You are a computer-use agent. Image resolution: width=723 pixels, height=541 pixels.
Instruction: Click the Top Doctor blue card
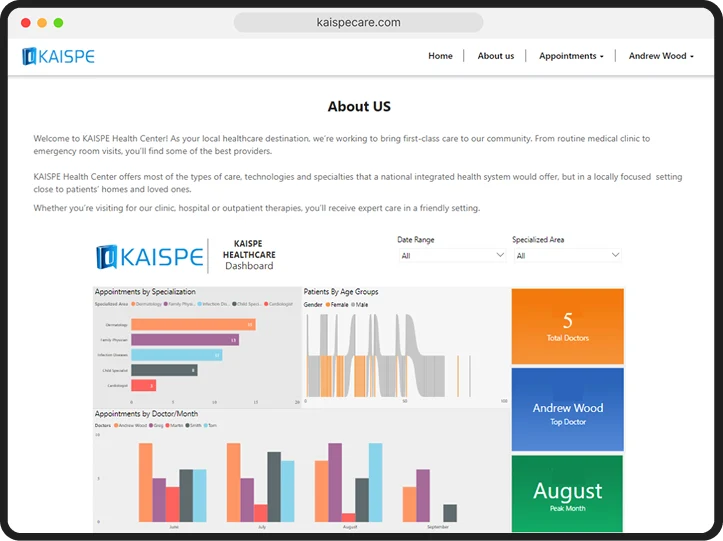(567, 412)
